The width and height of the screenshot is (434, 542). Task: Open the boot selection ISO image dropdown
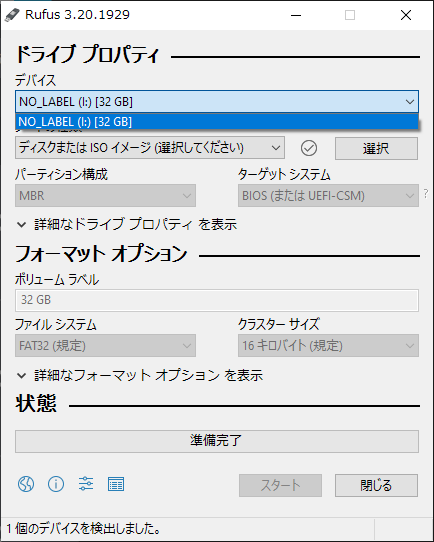point(150,148)
